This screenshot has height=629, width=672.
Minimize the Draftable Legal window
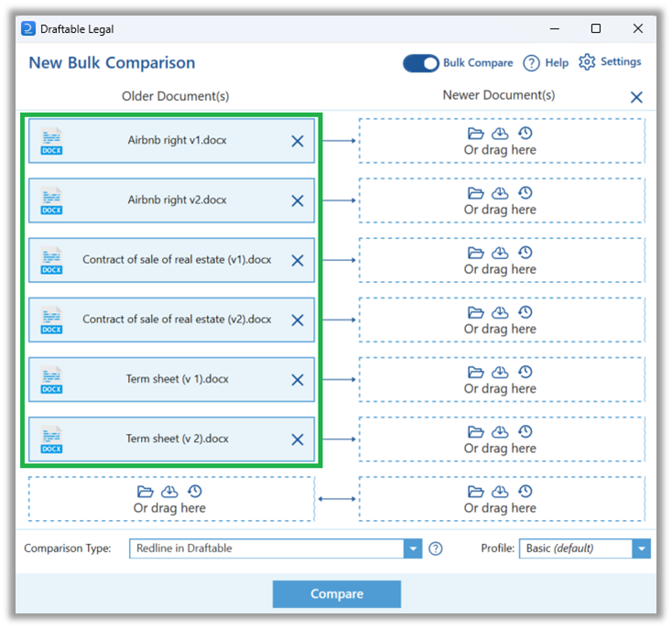[x=555, y=28]
